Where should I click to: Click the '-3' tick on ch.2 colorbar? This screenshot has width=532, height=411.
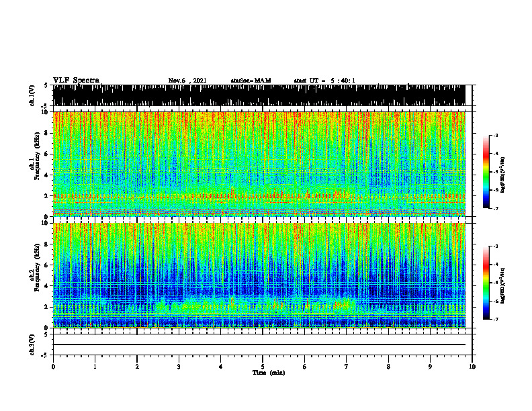coord(495,246)
